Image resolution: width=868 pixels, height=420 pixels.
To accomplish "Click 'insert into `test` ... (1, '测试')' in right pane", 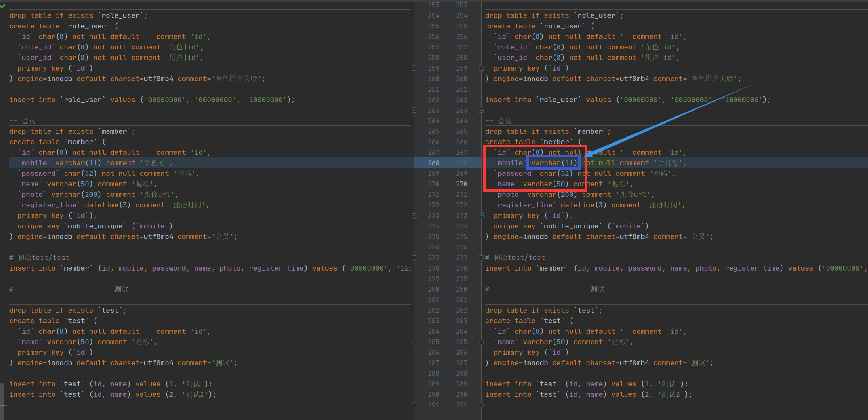I will click(x=587, y=384).
